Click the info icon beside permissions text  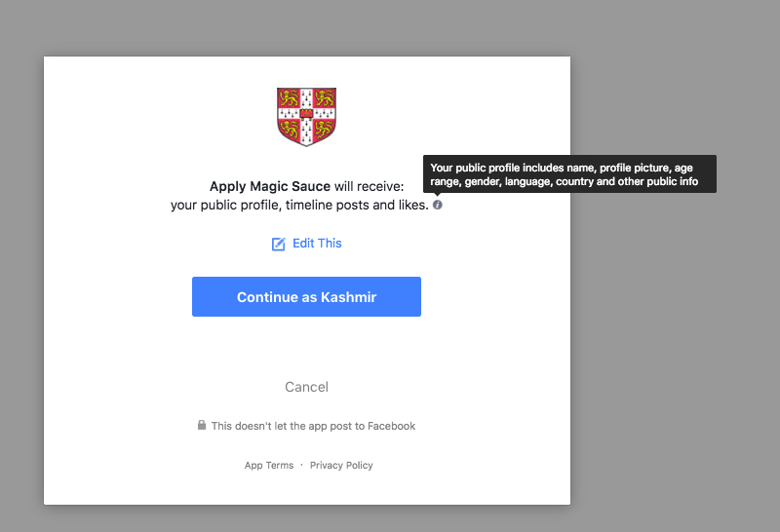(x=437, y=205)
